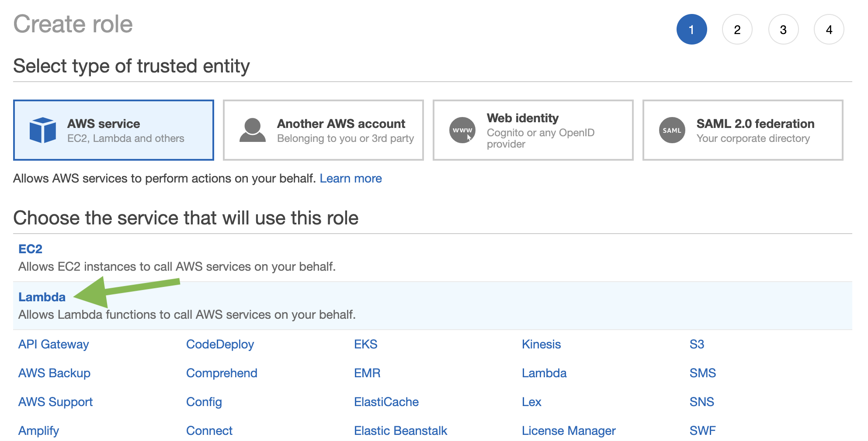Click the AWS service cube icon

[42, 130]
